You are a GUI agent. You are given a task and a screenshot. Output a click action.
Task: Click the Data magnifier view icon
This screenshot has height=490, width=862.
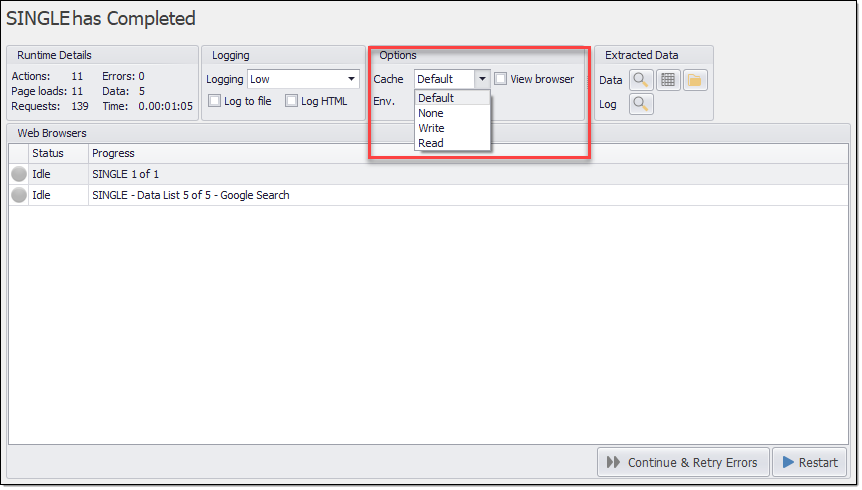[641, 80]
